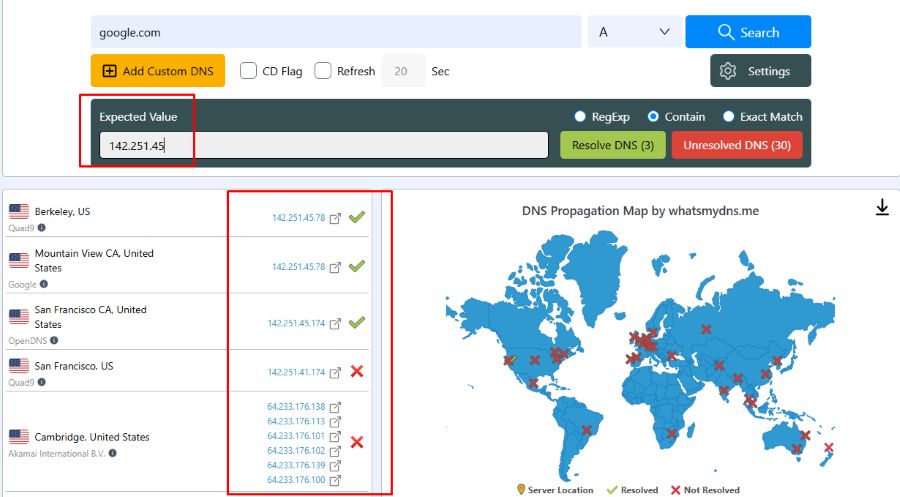Open the Settings gear button
The height and width of the screenshot is (497, 900).
[x=760, y=71]
